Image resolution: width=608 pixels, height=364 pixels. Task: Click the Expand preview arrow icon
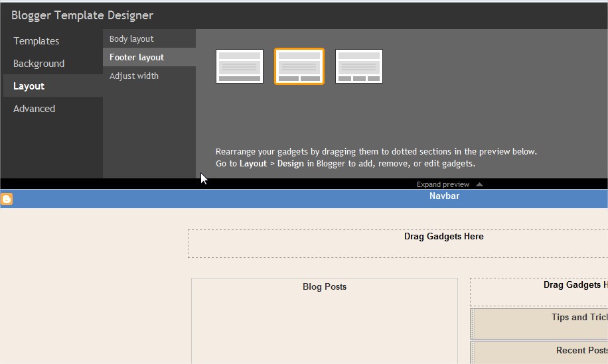[480, 184]
